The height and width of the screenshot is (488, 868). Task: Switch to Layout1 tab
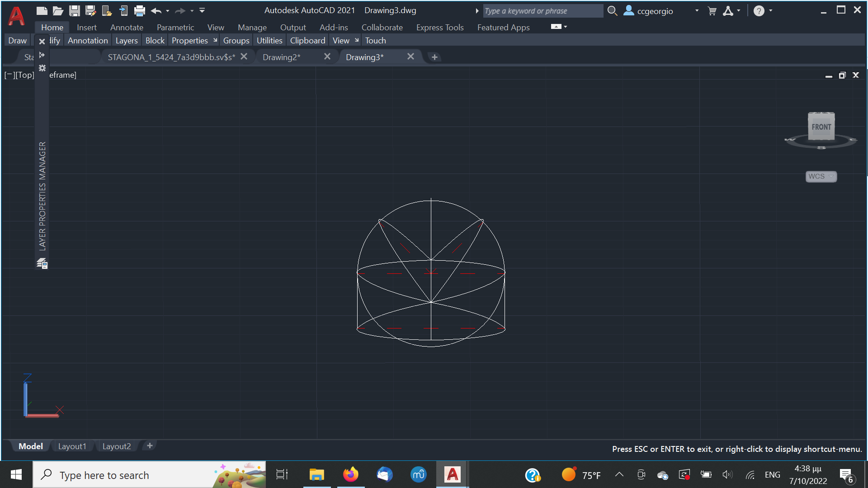tap(72, 446)
